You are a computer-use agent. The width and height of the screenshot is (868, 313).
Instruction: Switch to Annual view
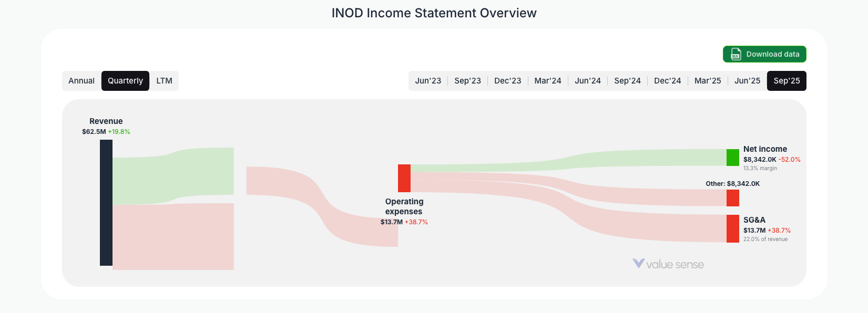point(82,80)
